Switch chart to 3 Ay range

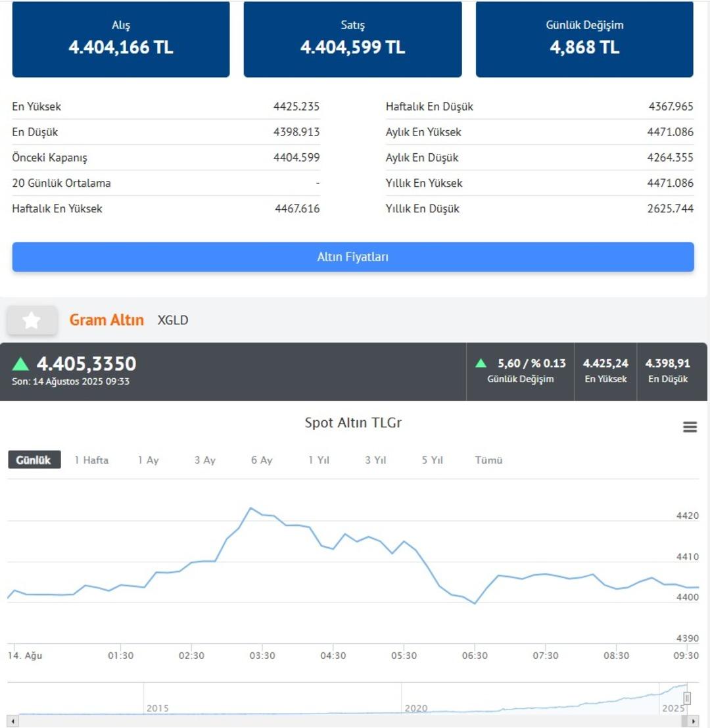204,460
